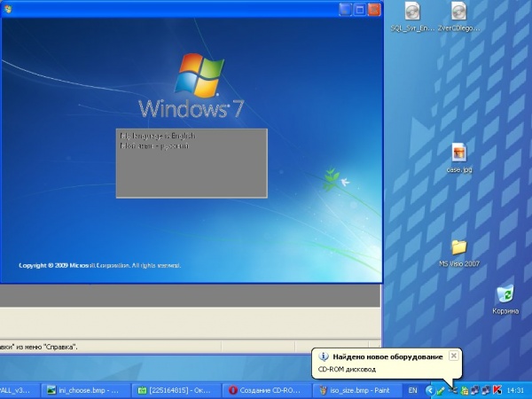Open the ZverCDlego... disc image icon
The width and height of the screenshot is (532, 399).
458,17
